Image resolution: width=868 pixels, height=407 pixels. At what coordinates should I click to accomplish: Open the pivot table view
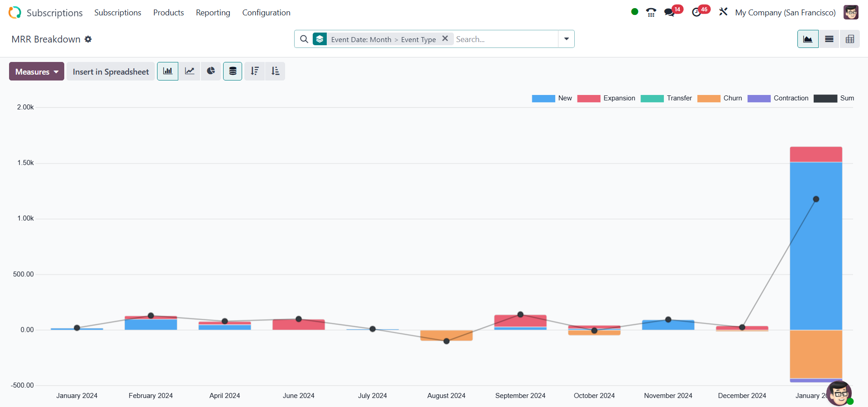[x=850, y=39]
